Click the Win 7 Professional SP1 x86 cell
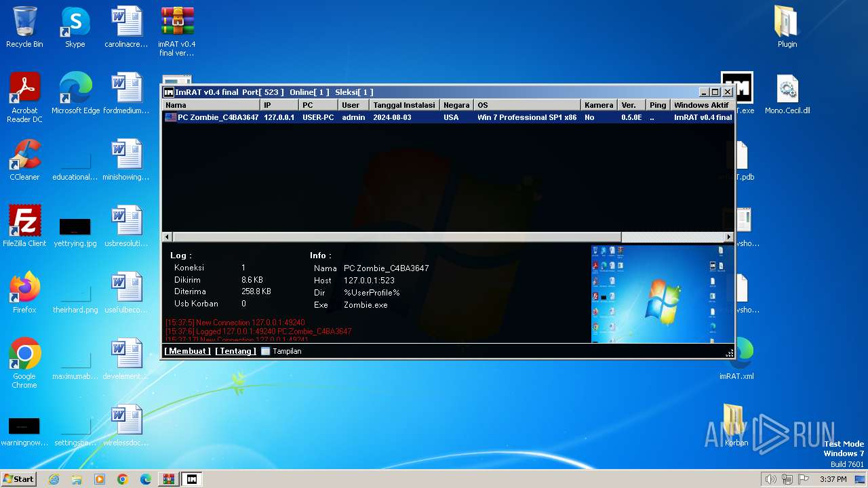 527,117
